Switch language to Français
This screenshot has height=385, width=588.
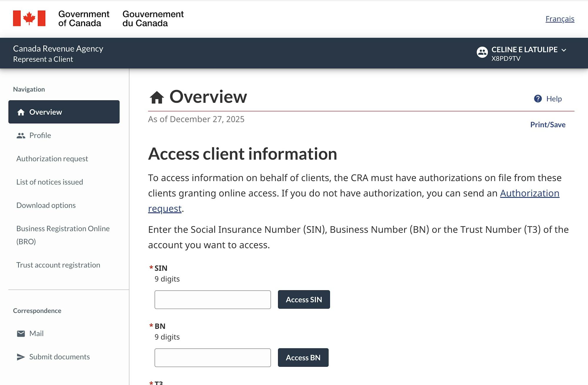(559, 19)
